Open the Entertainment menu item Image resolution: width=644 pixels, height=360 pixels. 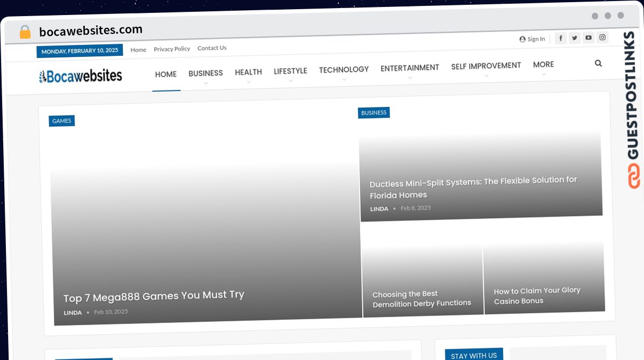point(410,68)
